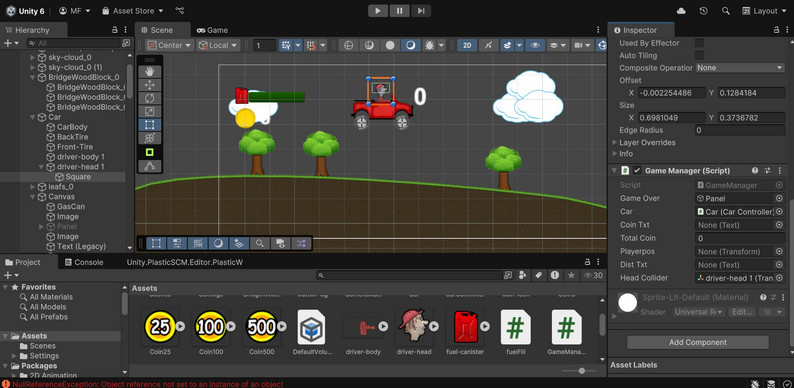
Task: Toggle the Skybox effects layers icon
Action: 508,45
